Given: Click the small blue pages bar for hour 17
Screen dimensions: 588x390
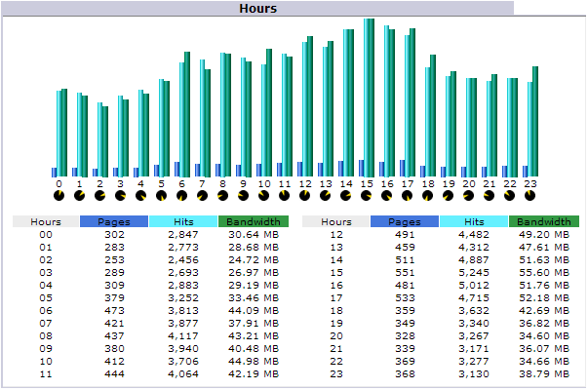Looking at the screenshot, I should point(403,168).
